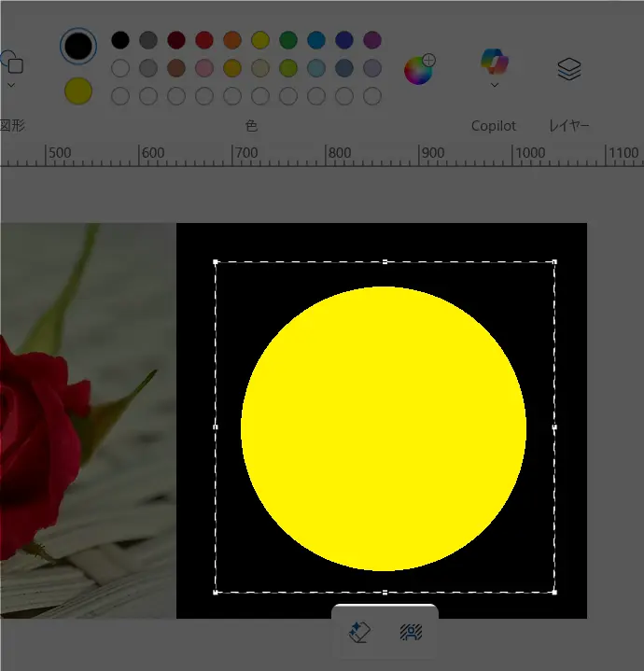This screenshot has height=671, width=644.
Task: Pick brown in the second palette row
Action: pyautogui.click(x=176, y=68)
